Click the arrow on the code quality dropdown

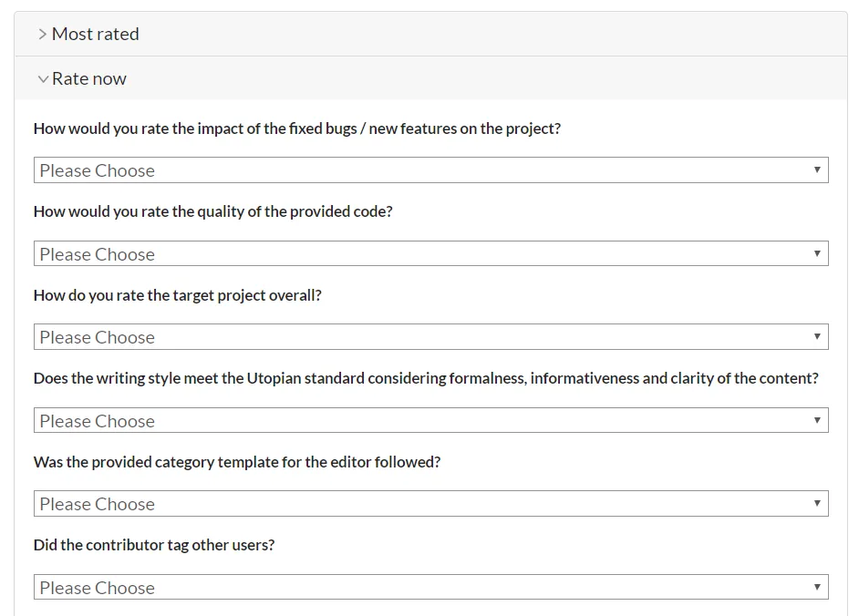point(817,253)
